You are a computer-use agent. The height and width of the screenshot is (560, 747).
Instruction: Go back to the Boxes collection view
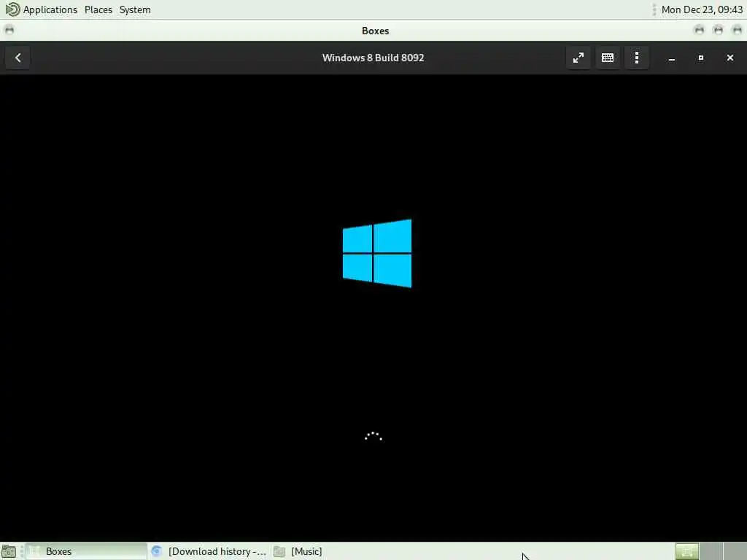pos(18,58)
